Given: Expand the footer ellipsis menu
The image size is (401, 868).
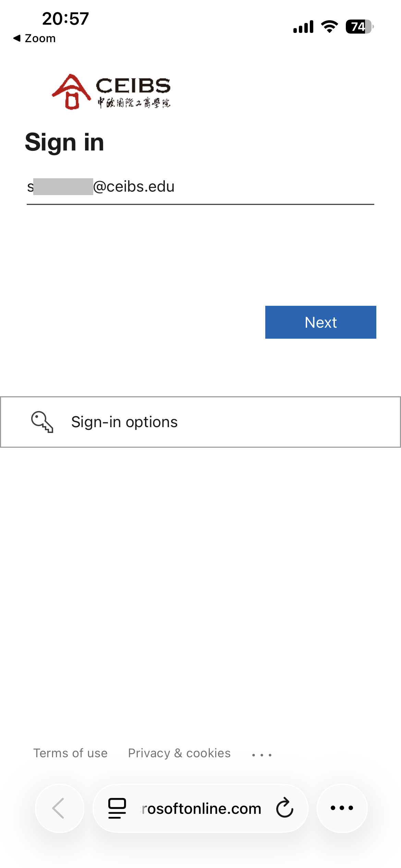Looking at the screenshot, I should [262, 755].
